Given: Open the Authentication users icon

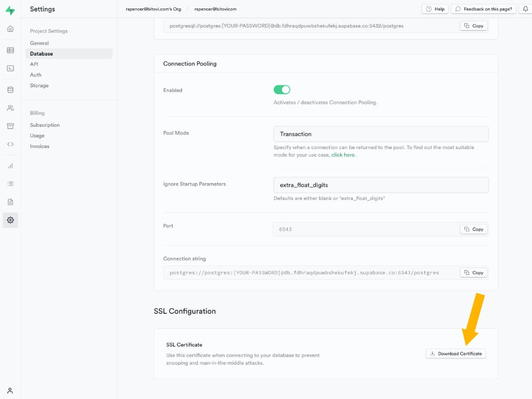Looking at the screenshot, I should point(10,108).
